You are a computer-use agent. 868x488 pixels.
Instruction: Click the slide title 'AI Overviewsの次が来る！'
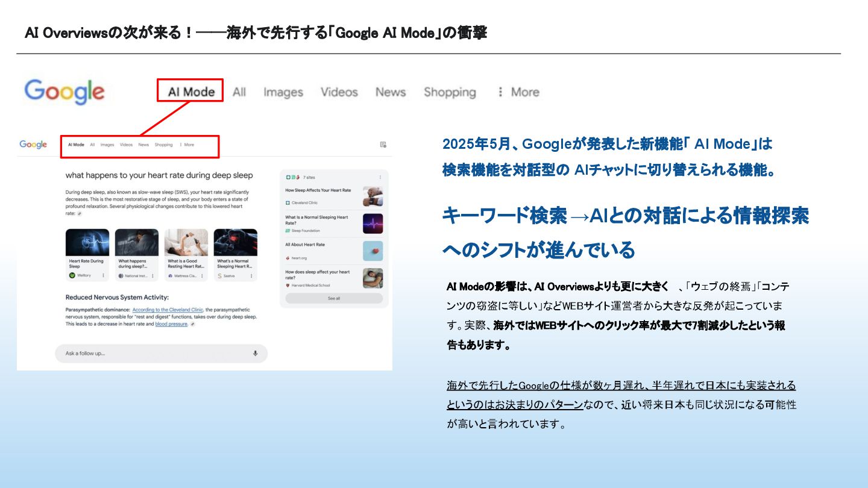(x=109, y=33)
